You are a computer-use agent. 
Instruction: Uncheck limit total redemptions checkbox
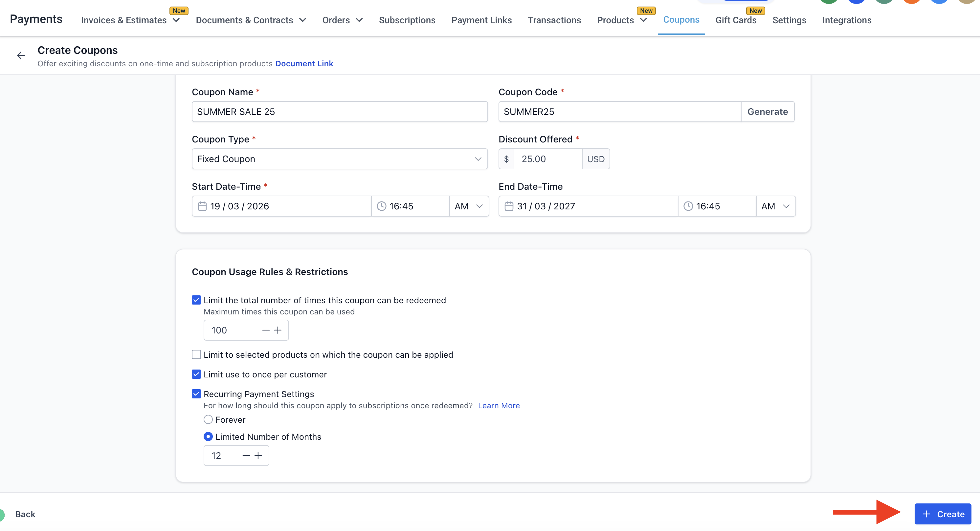[196, 300]
